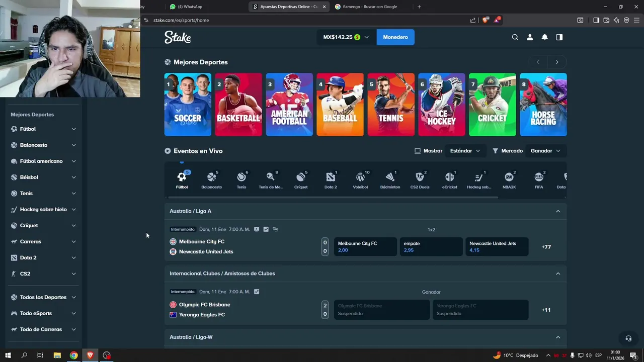644x362 pixels.
Task: Open the Stake search icon
Action: tap(515, 37)
